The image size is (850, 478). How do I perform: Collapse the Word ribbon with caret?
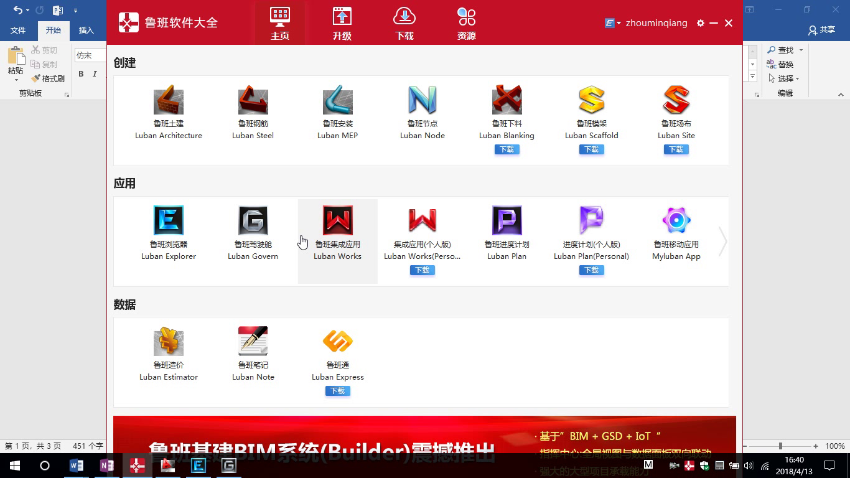841,94
